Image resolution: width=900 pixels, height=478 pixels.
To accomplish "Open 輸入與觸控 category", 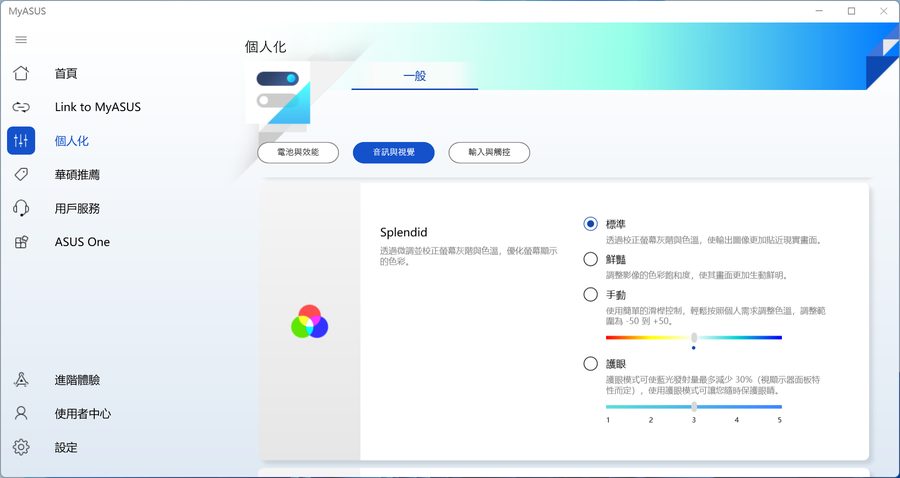I will pos(488,152).
